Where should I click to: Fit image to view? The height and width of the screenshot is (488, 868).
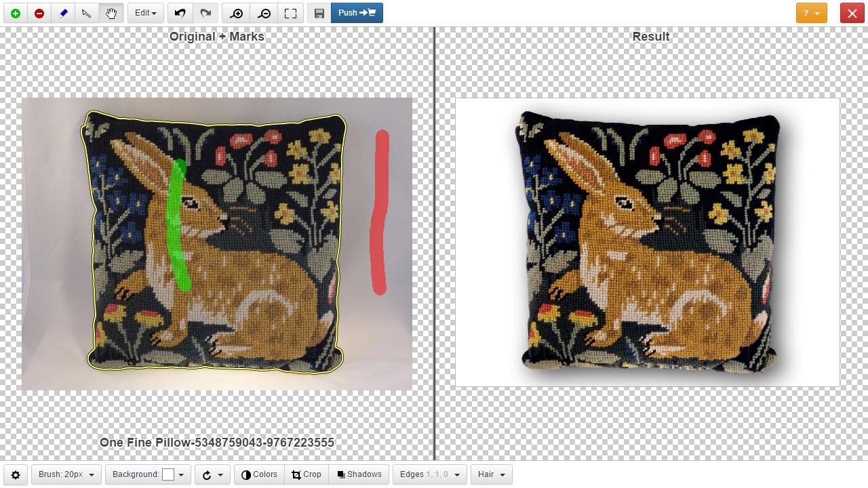(290, 13)
